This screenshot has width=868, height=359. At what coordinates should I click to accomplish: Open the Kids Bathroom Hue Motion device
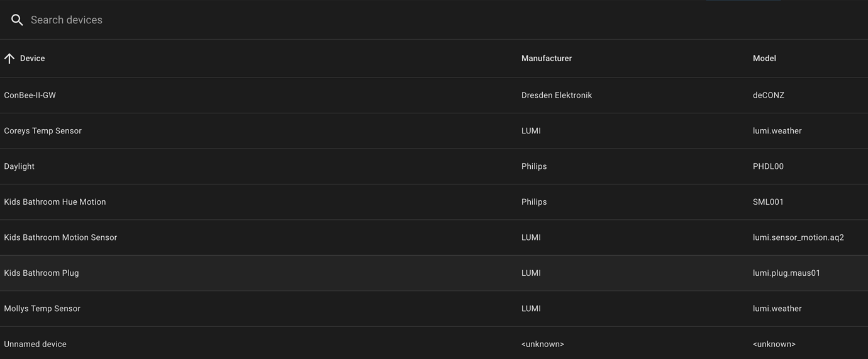coord(55,202)
